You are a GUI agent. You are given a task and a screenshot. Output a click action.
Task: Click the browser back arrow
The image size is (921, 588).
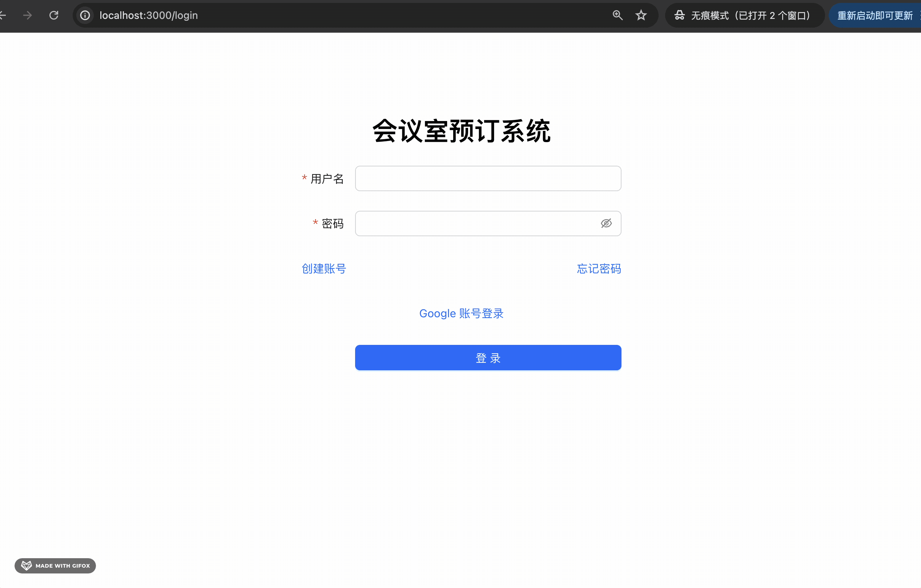click(x=3, y=15)
